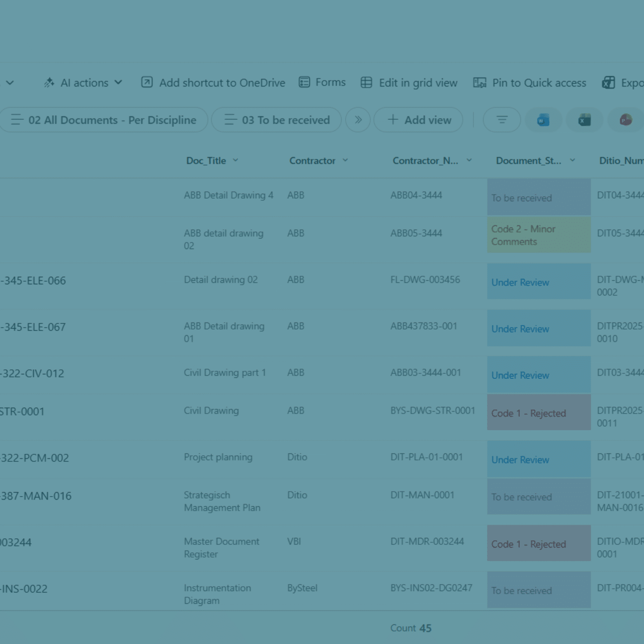
Task: Open the filter pane funnel icon
Action: [x=501, y=120]
